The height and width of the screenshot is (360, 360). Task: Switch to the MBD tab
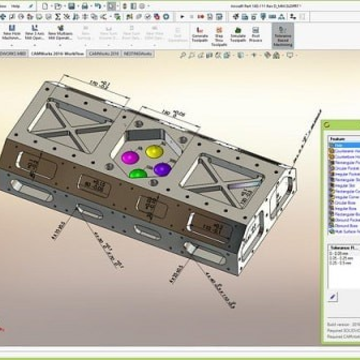click(13, 53)
